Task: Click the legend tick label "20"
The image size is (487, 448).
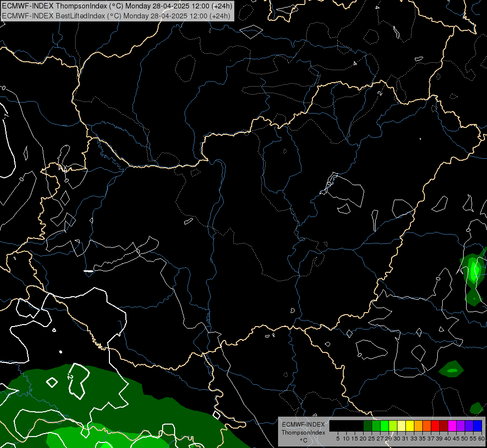Action: [363, 439]
